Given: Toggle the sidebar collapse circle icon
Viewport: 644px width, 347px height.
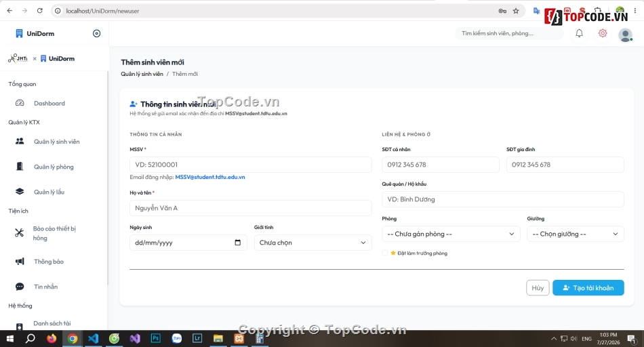Looking at the screenshot, I should click(x=96, y=34).
